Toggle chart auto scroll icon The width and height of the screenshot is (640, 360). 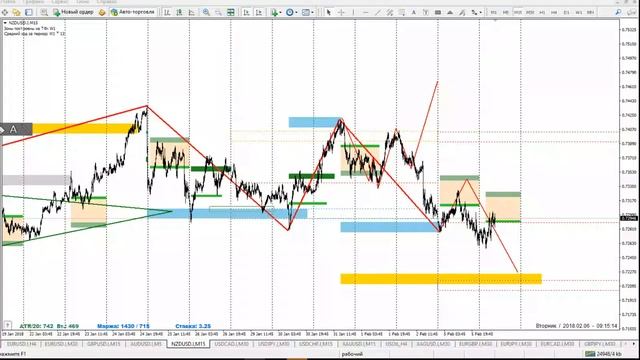(x=246, y=12)
